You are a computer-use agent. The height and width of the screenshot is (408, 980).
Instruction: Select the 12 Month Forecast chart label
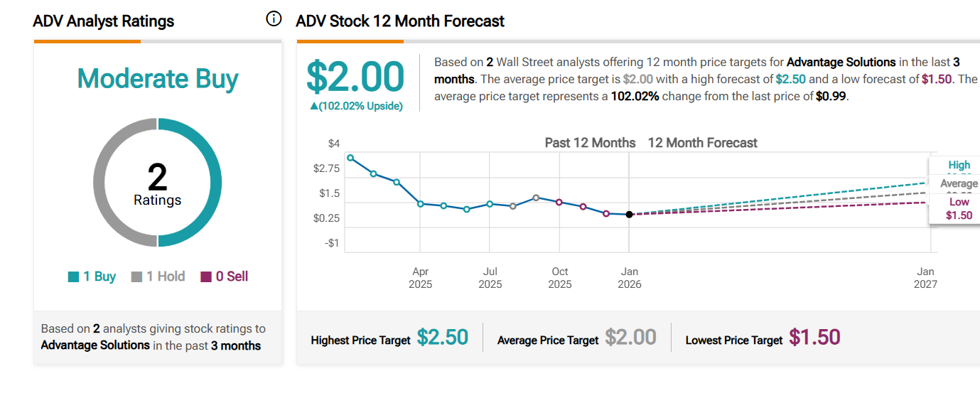(x=702, y=143)
